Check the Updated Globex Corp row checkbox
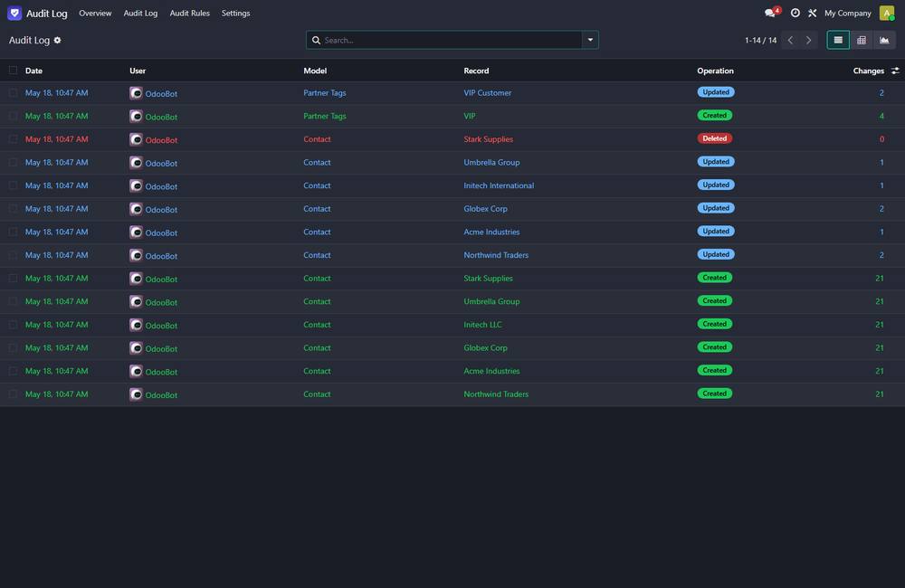905x588 pixels. pos(13,209)
